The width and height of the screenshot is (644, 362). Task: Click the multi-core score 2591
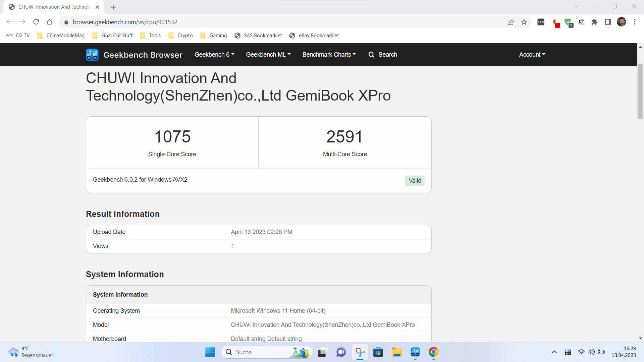click(x=345, y=137)
